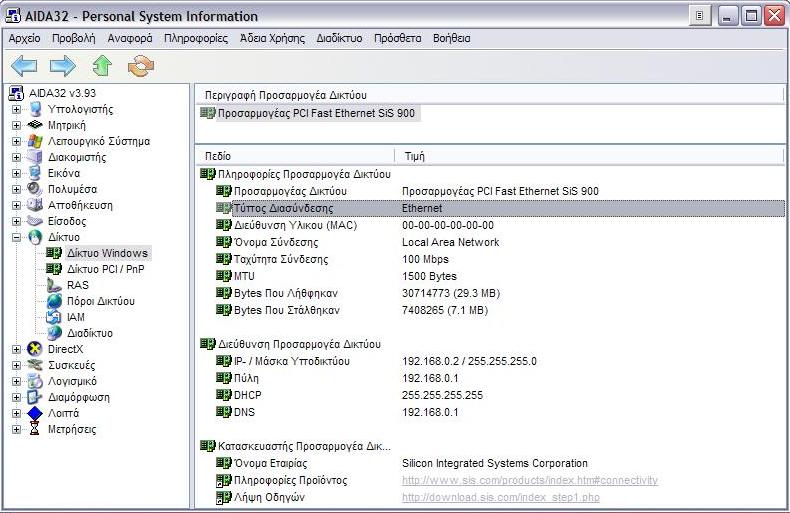This screenshot has width=790, height=513.
Task: Collapse the Δίκτυο tree node
Action: pyautogui.click(x=16, y=237)
